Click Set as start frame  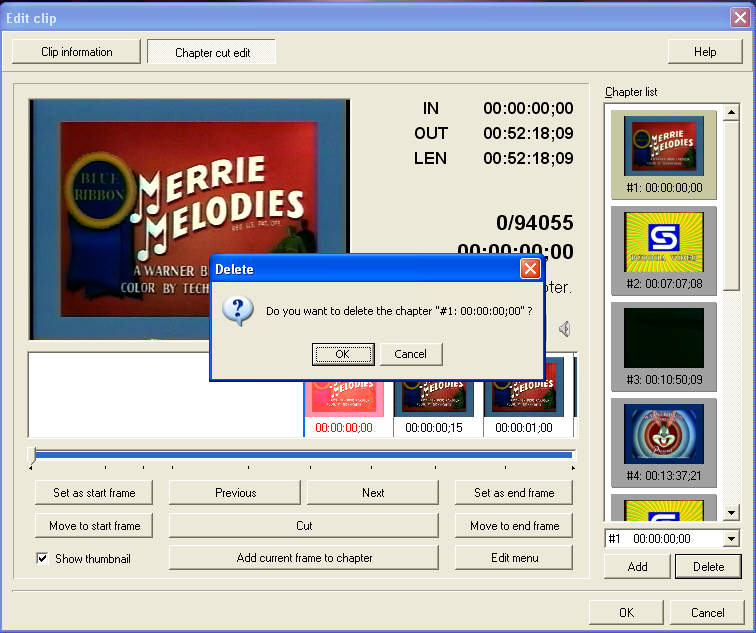click(94, 493)
